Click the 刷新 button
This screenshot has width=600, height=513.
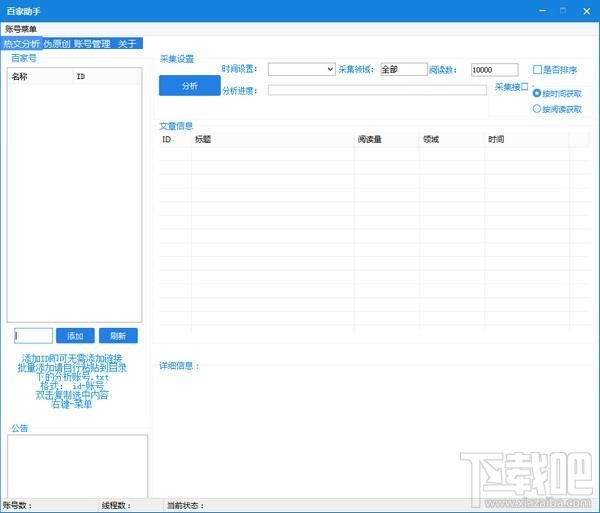(x=118, y=336)
